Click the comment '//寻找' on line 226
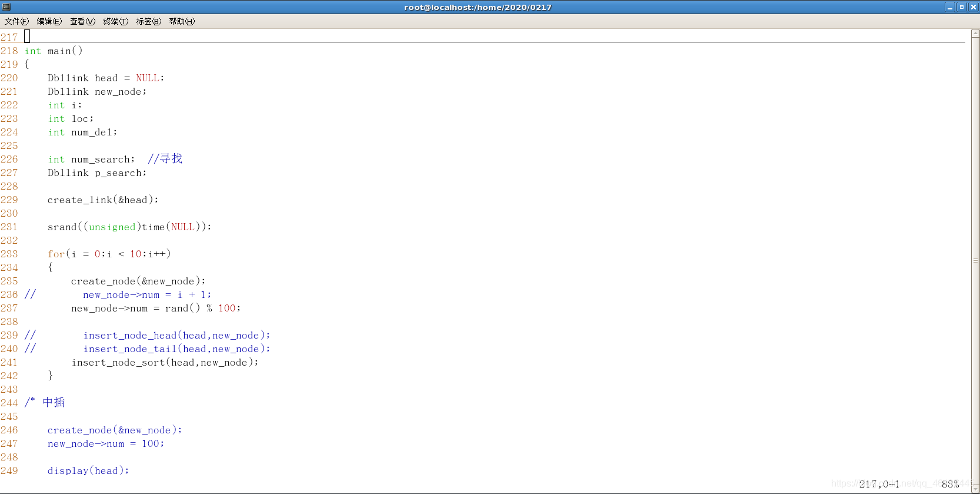The image size is (980, 494). tap(165, 159)
